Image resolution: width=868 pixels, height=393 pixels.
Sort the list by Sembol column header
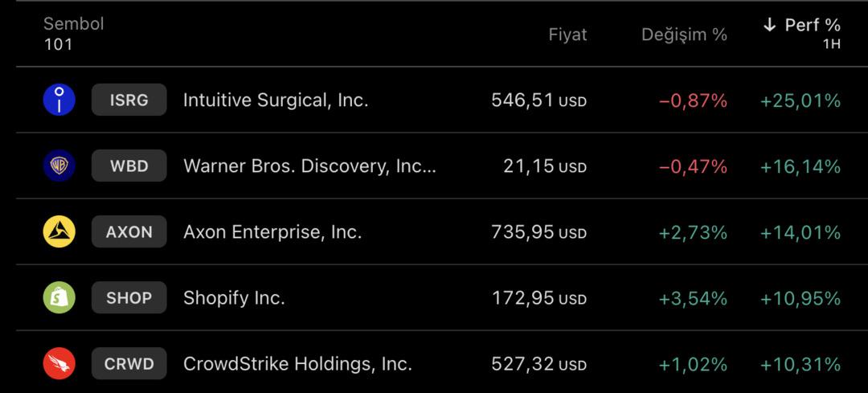73,24
